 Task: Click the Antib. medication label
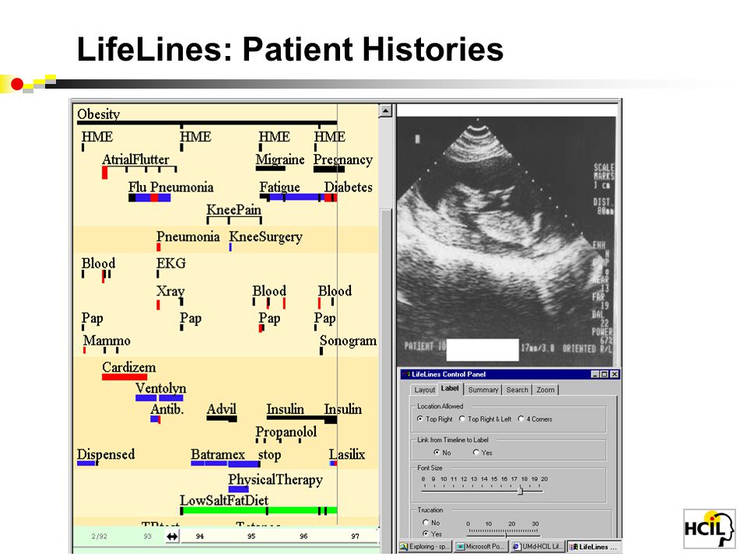(x=167, y=409)
